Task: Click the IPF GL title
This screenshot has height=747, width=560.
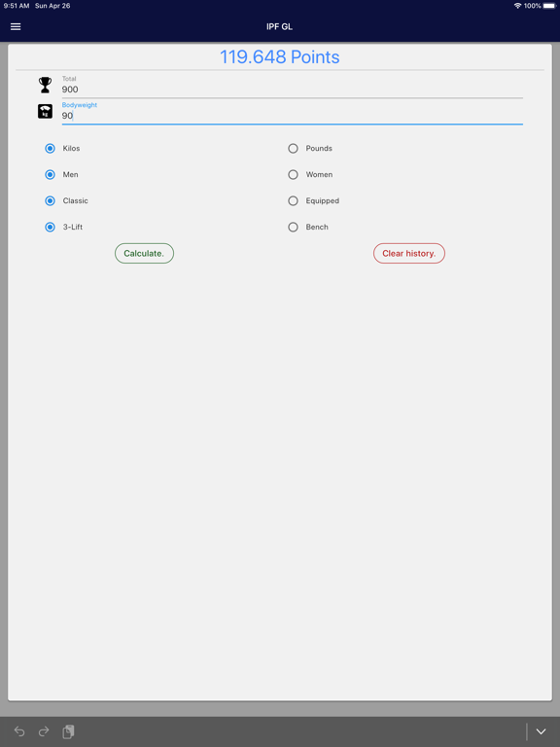Action: 280,26
